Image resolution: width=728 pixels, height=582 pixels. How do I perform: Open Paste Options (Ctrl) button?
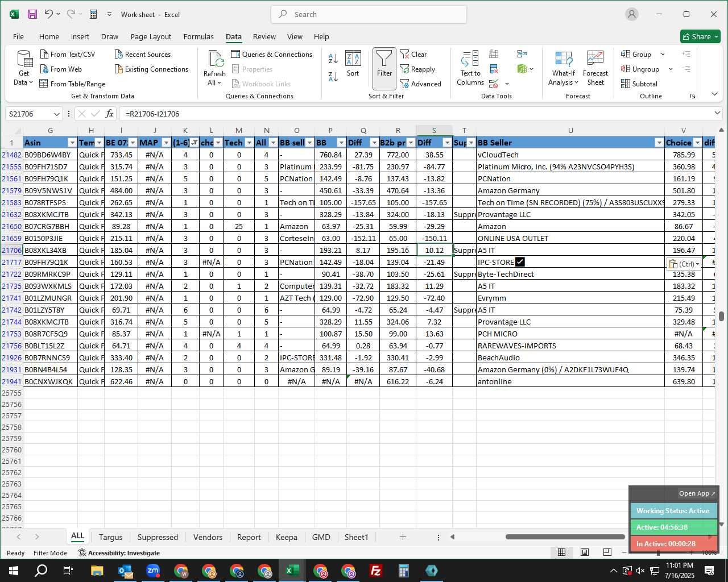pyautogui.click(x=684, y=264)
